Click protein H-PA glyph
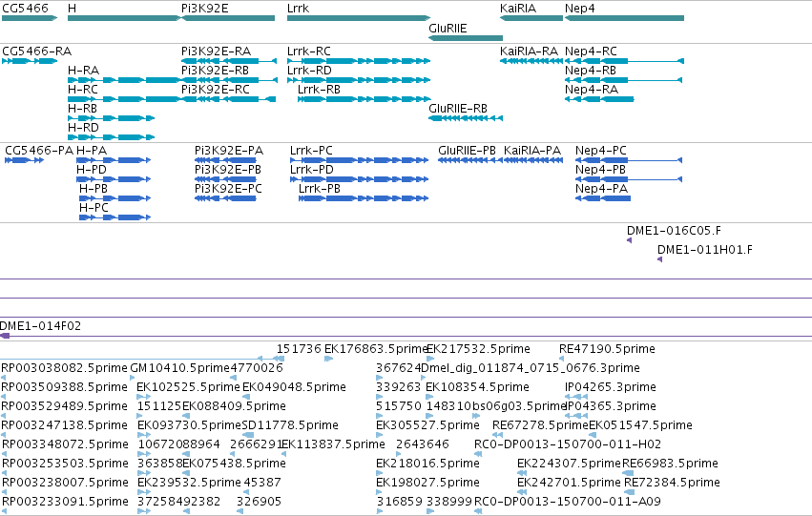Viewport: 812px width, 516px height. point(114,160)
